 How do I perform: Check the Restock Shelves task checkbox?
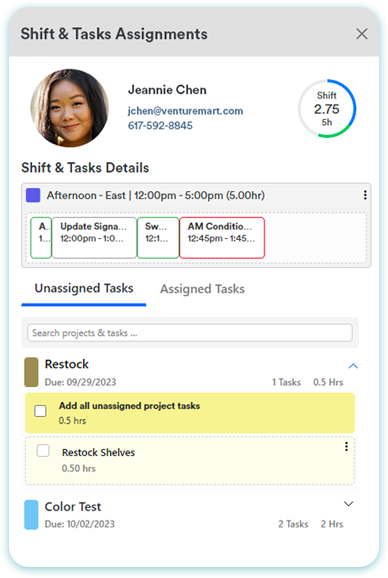43,450
